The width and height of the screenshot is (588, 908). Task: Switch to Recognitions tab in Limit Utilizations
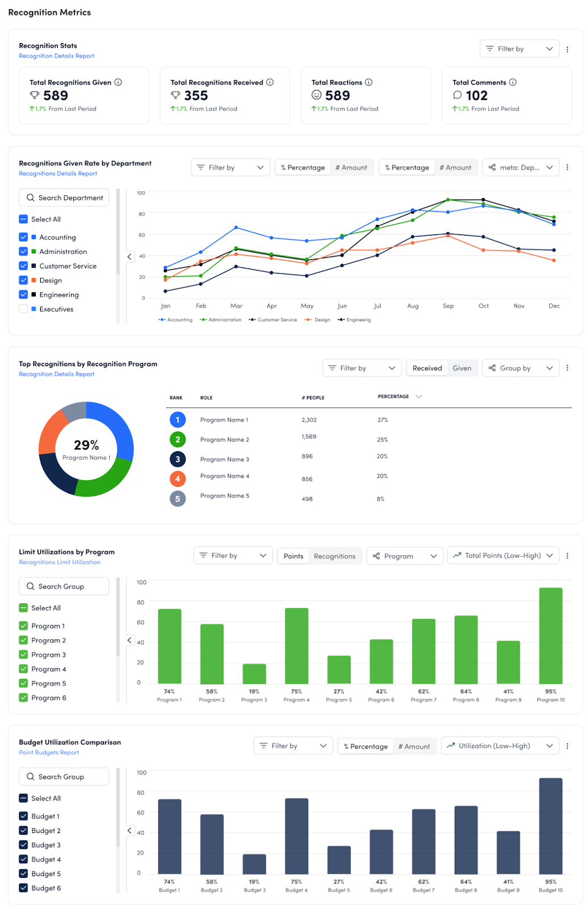(334, 556)
